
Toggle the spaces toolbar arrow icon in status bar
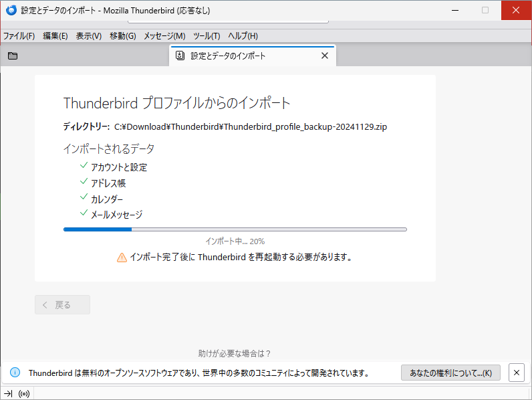point(8,393)
